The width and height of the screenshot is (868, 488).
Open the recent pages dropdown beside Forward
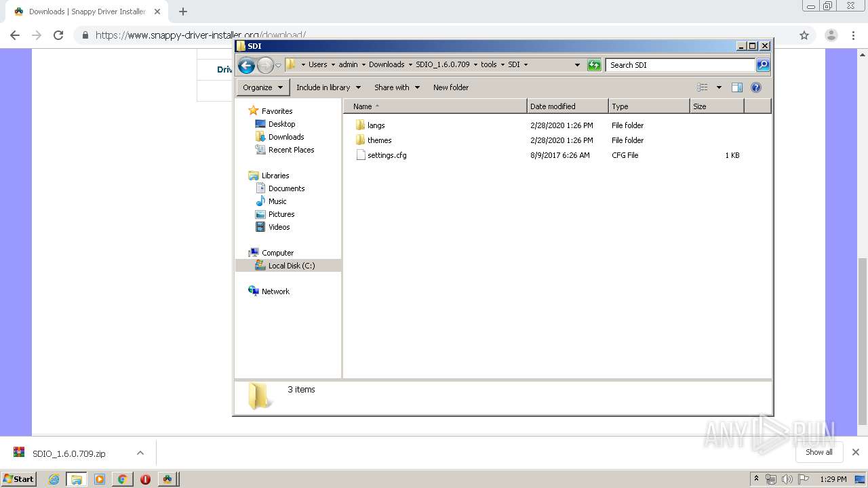[278, 66]
